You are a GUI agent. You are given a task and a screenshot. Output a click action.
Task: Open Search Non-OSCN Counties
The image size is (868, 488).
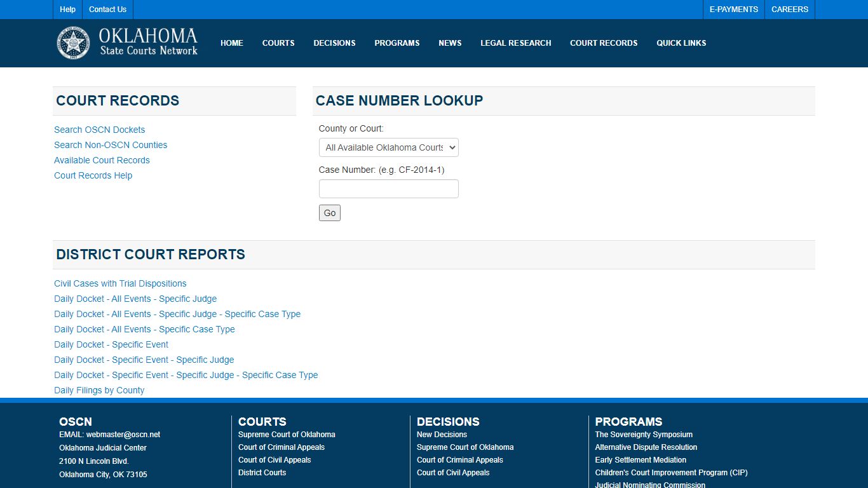[111, 145]
